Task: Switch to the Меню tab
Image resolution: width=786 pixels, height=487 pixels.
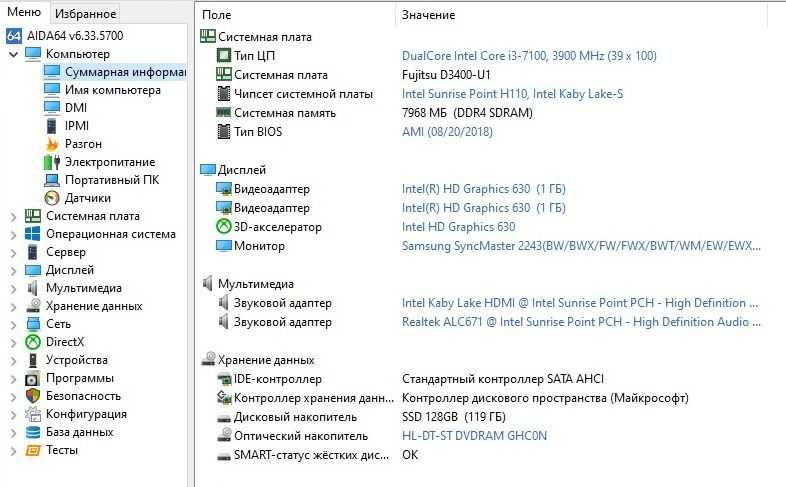Action: point(24,12)
